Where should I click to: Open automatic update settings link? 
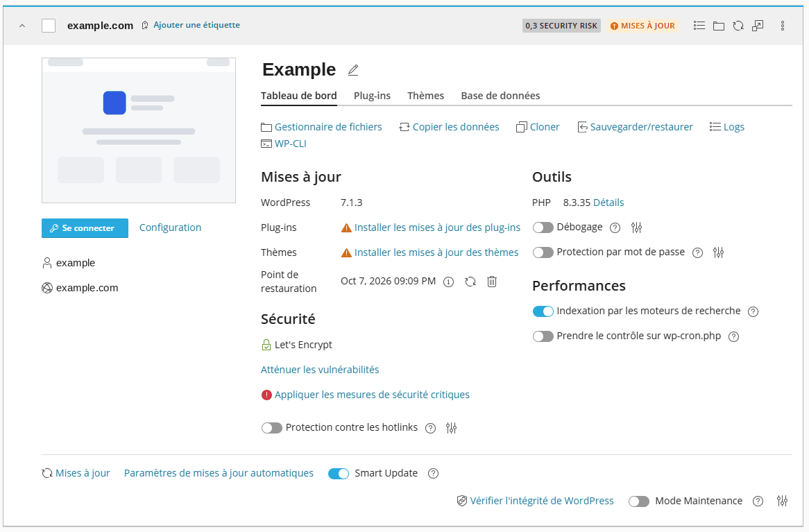tap(219, 473)
